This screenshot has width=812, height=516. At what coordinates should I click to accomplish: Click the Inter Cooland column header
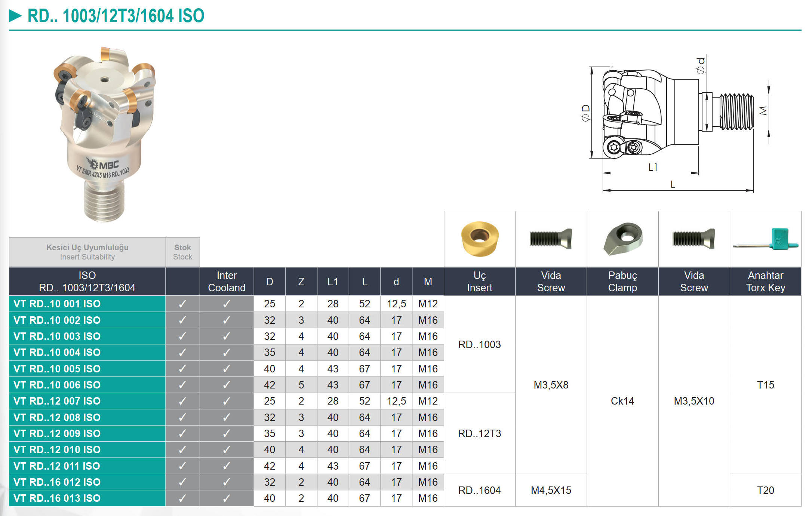(x=227, y=282)
